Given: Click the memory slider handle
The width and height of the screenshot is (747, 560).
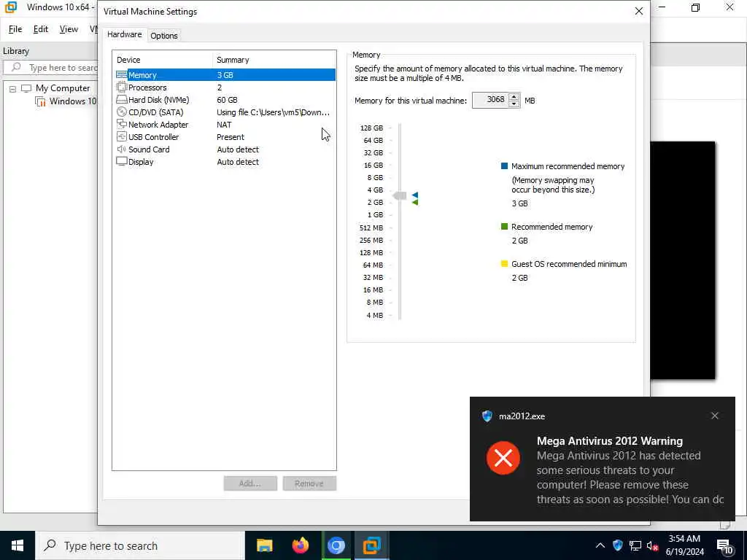Looking at the screenshot, I should tap(400, 195).
